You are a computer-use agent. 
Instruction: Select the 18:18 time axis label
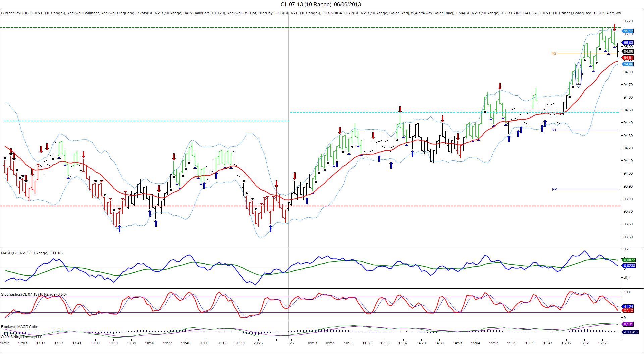[113, 343]
